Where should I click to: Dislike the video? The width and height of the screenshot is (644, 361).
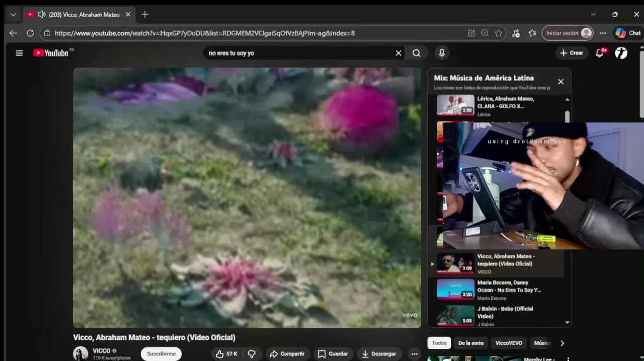coord(252,354)
